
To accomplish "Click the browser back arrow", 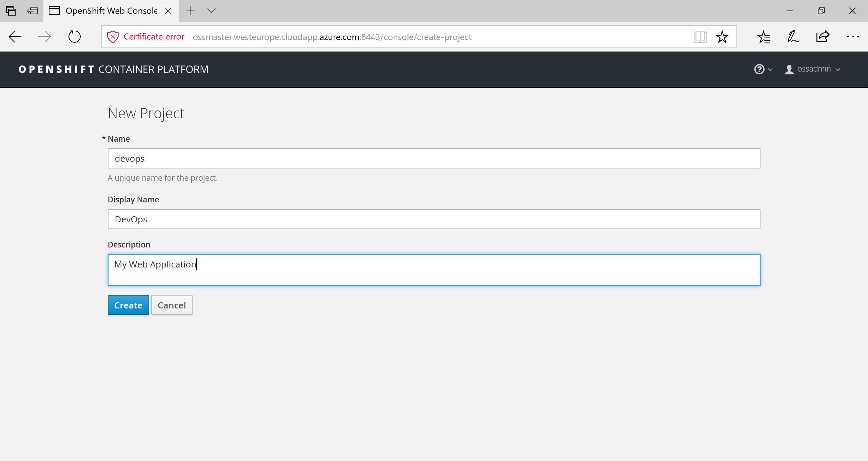I will (15, 37).
